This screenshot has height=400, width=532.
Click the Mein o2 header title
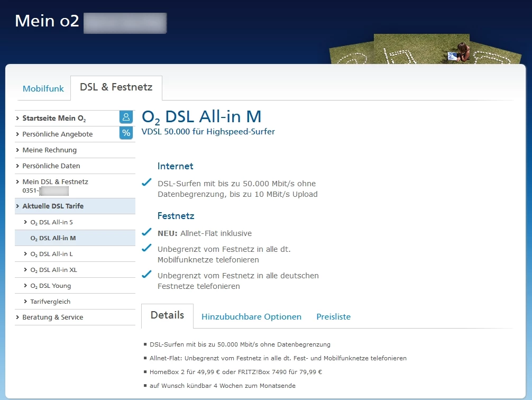pyautogui.click(x=47, y=21)
